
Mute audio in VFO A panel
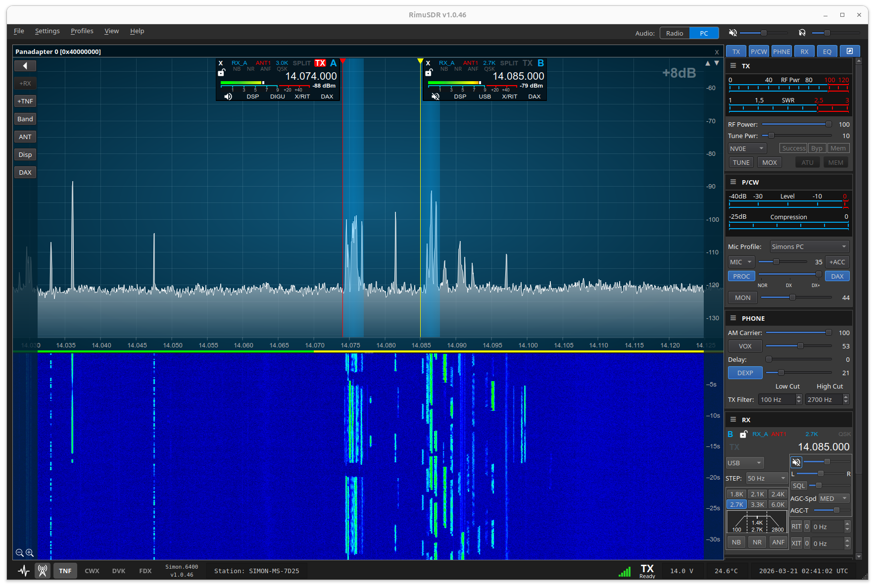click(x=228, y=97)
